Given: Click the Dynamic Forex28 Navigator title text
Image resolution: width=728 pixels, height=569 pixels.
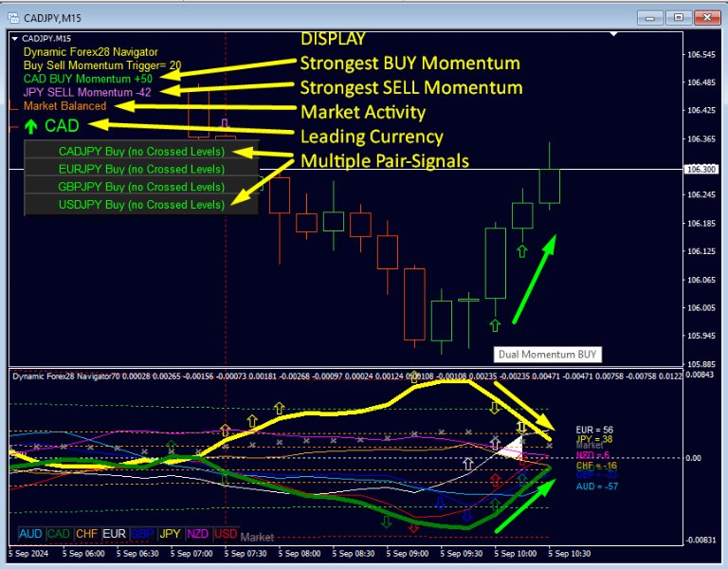Looking at the screenshot, I should click(91, 52).
